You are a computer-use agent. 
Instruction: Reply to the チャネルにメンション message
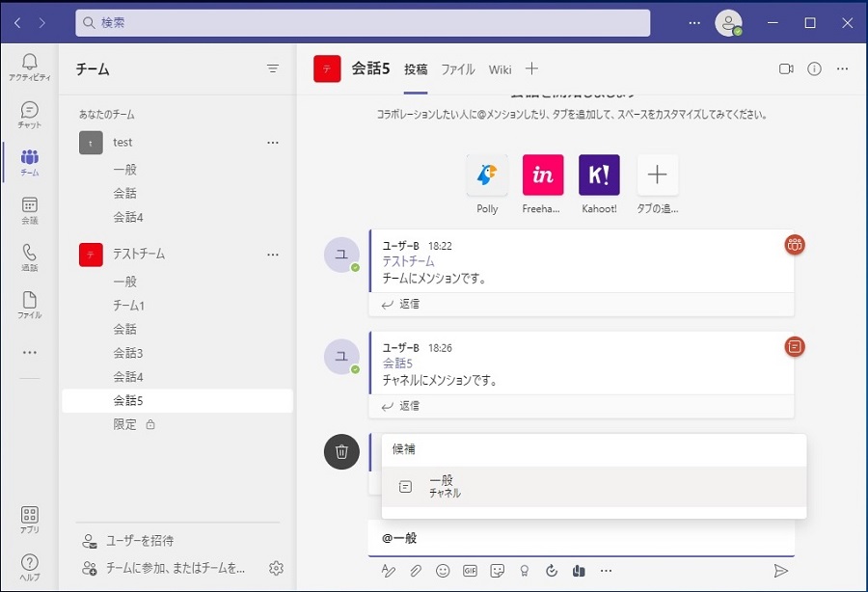401,406
